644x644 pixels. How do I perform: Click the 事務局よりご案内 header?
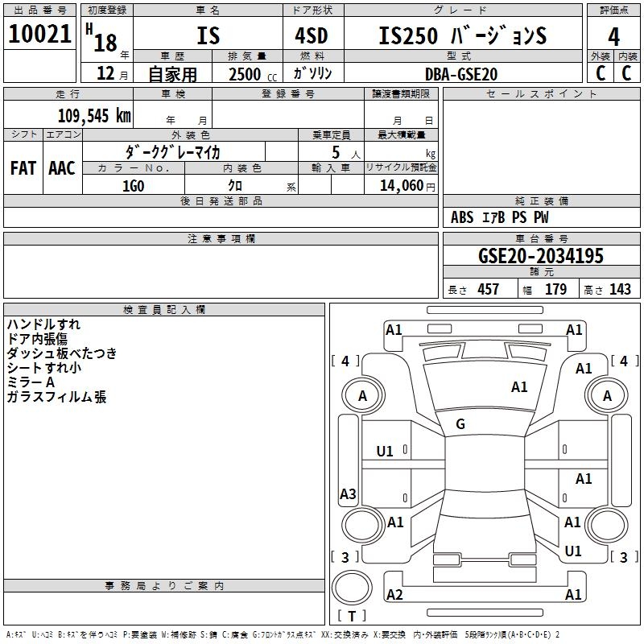(164, 586)
